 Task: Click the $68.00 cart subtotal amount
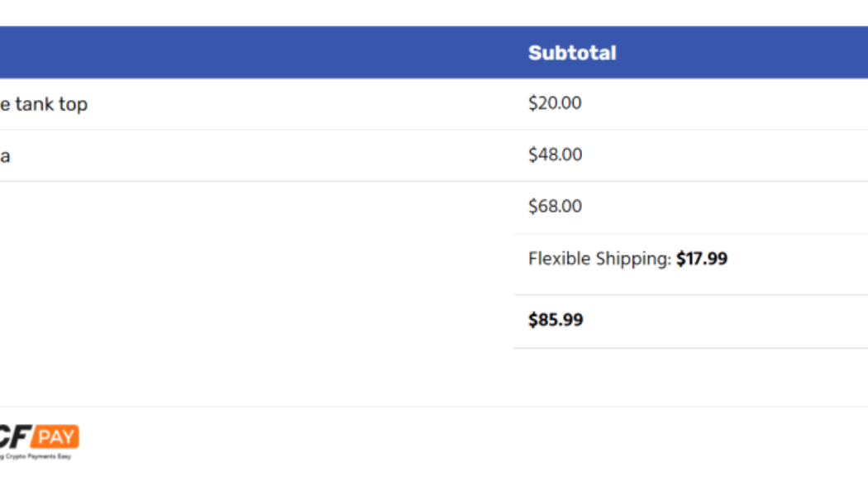pos(555,206)
